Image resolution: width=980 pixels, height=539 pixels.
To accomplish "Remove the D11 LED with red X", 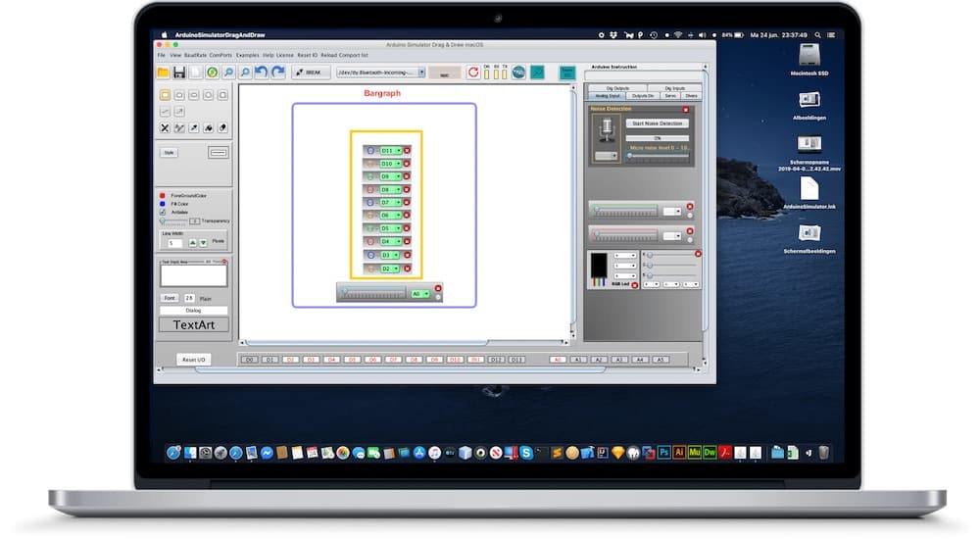I will tap(407, 151).
